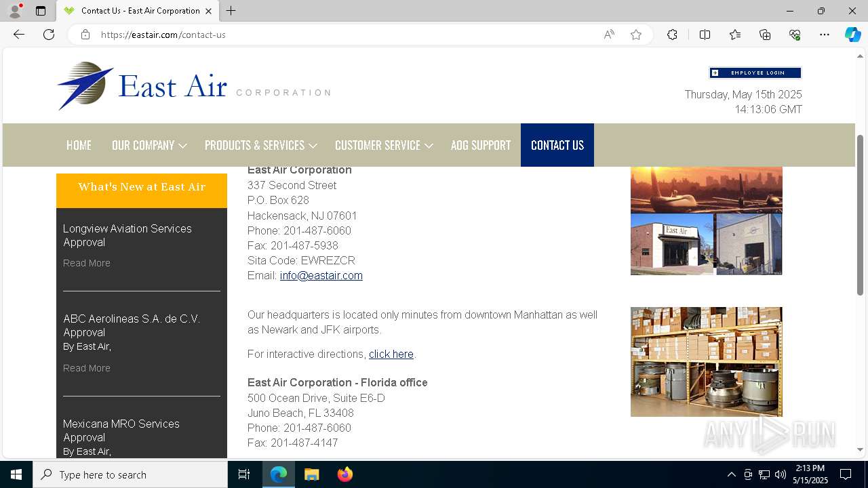This screenshot has height=488, width=868.
Task: Expand PRODUCTS & SERVICES dropdown menu
Action: point(260,145)
